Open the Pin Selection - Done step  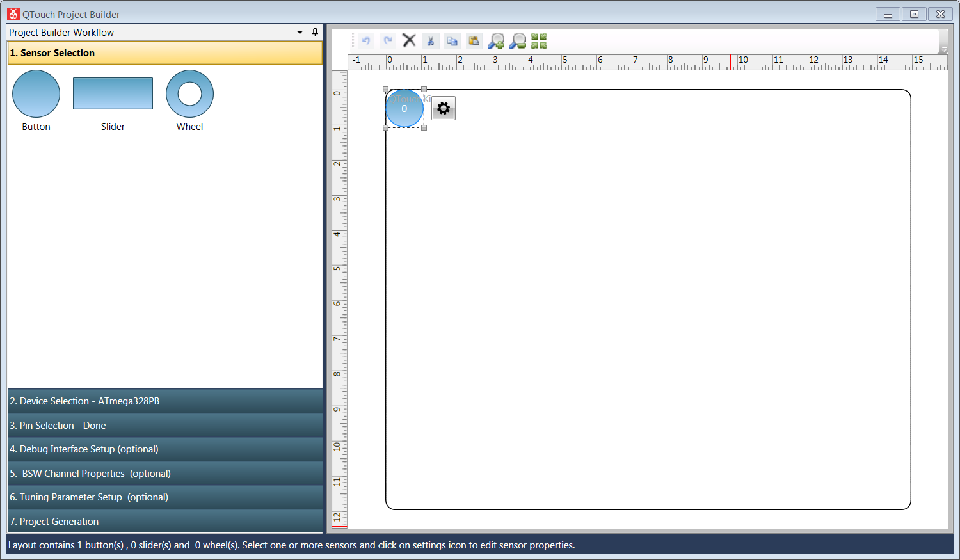pyautogui.click(x=164, y=426)
